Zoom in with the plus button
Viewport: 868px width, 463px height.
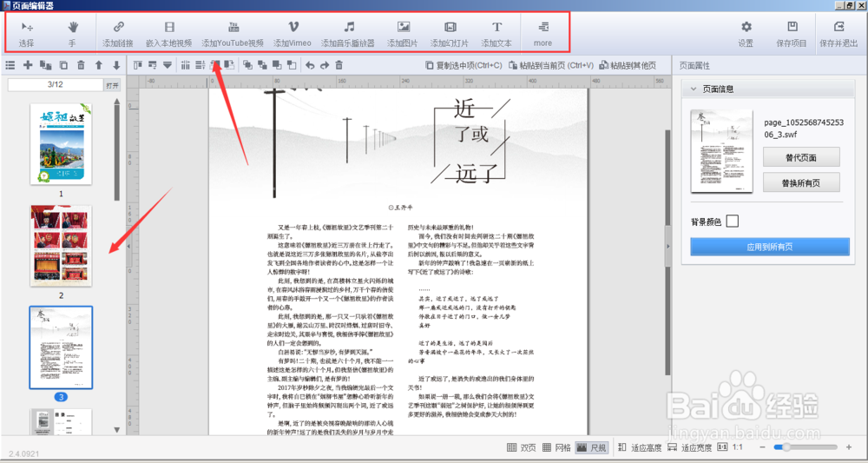tap(849, 447)
